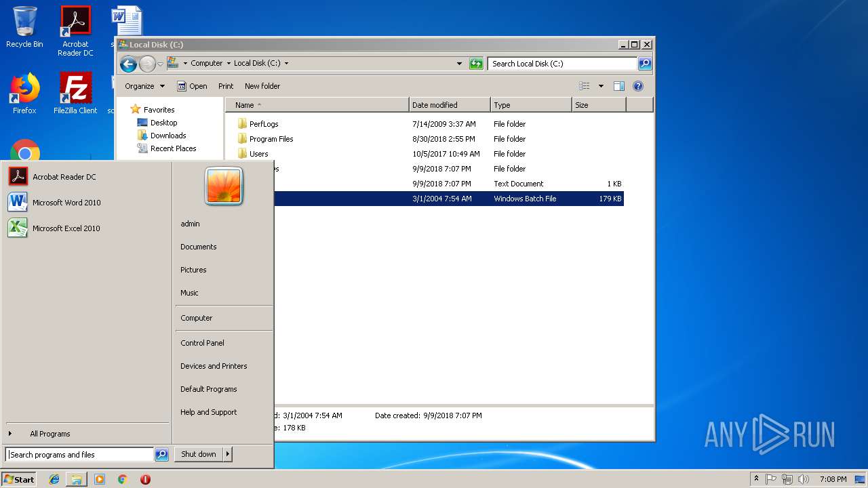
Task: Click the Start button
Action: tap(19, 479)
